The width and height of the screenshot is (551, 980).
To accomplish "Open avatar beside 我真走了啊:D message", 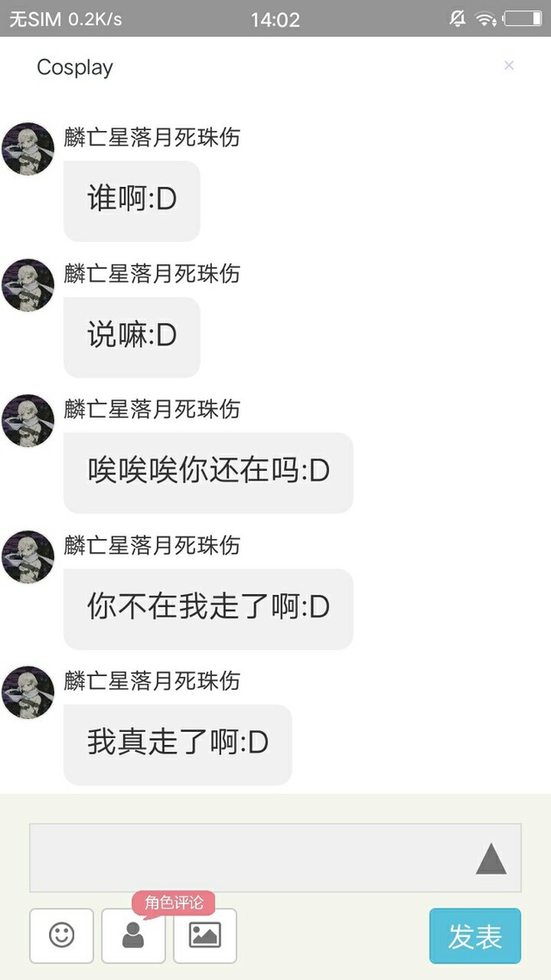I will pos(28,692).
